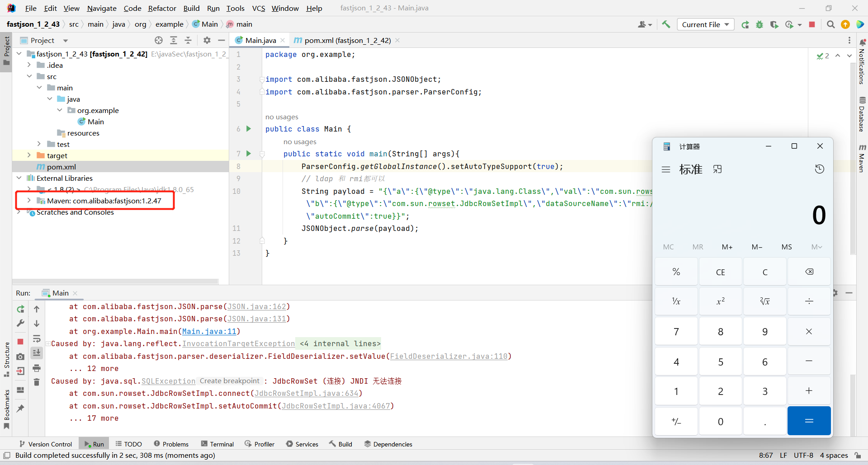The height and width of the screenshot is (465, 868).
Task: Go up the stack trace arrow
Action: [x=37, y=309]
